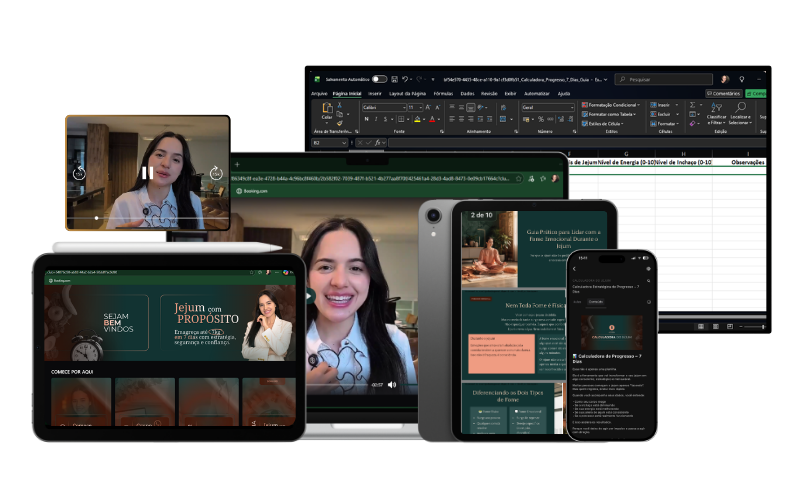Click Percent style icon
This screenshot has height=504, width=808.
coord(541,119)
